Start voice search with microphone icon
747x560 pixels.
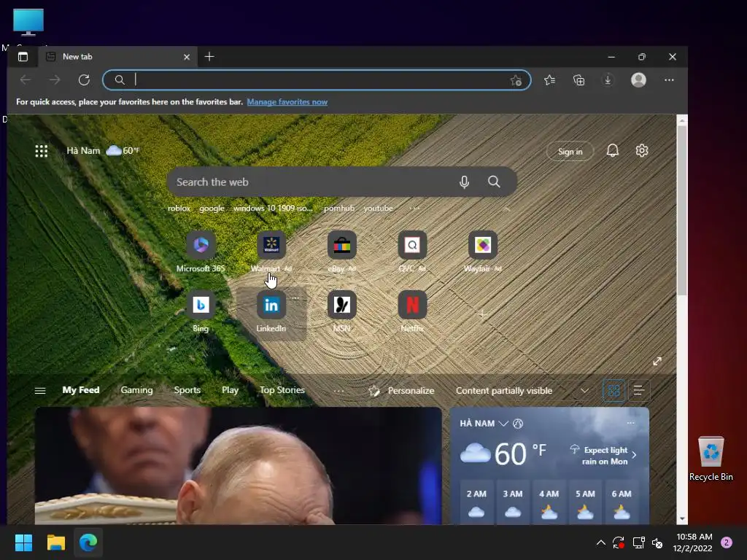(x=464, y=182)
